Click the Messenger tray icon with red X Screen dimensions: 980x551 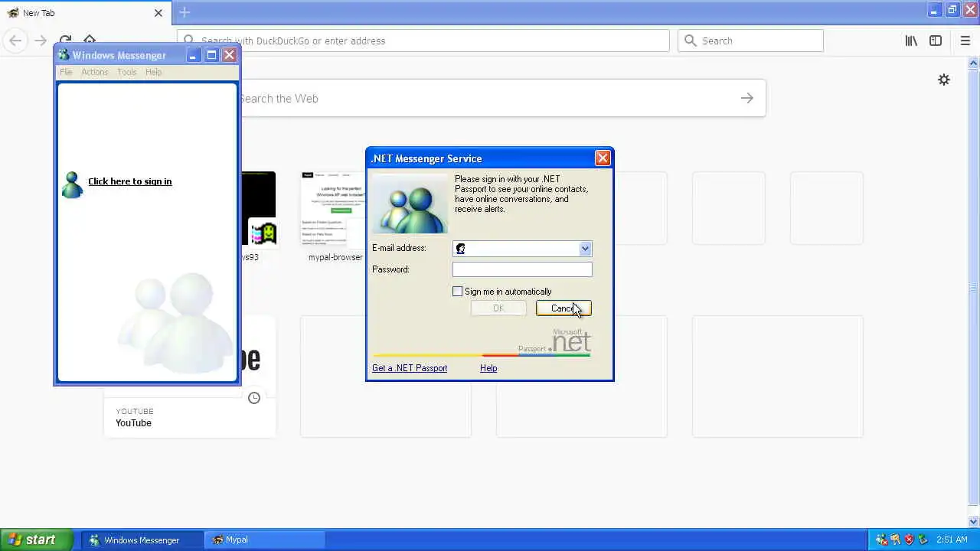tap(881, 540)
